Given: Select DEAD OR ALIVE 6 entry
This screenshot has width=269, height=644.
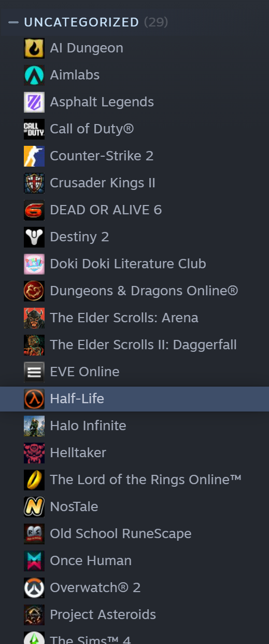Looking at the screenshot, I should [134, 210].
